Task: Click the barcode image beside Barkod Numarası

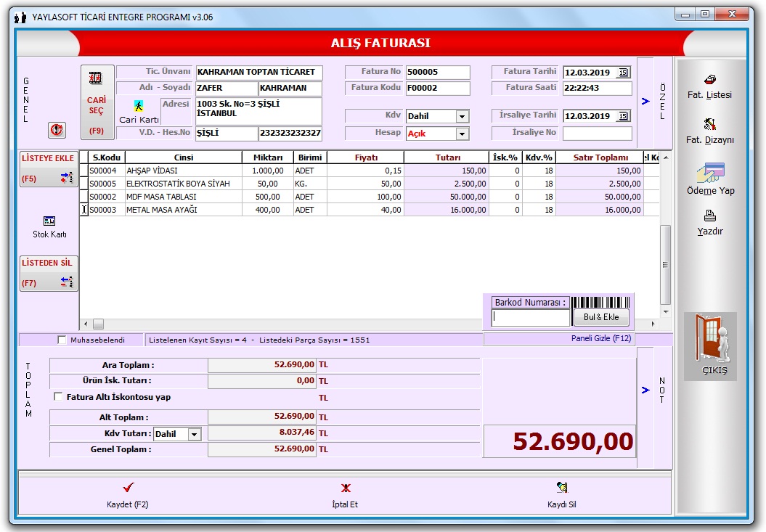Action: tap(600, 302)
